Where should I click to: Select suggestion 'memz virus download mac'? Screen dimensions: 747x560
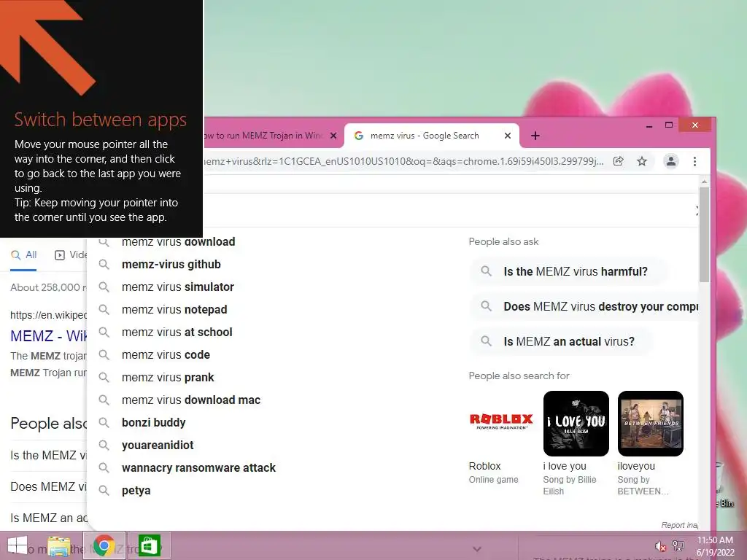191,400
